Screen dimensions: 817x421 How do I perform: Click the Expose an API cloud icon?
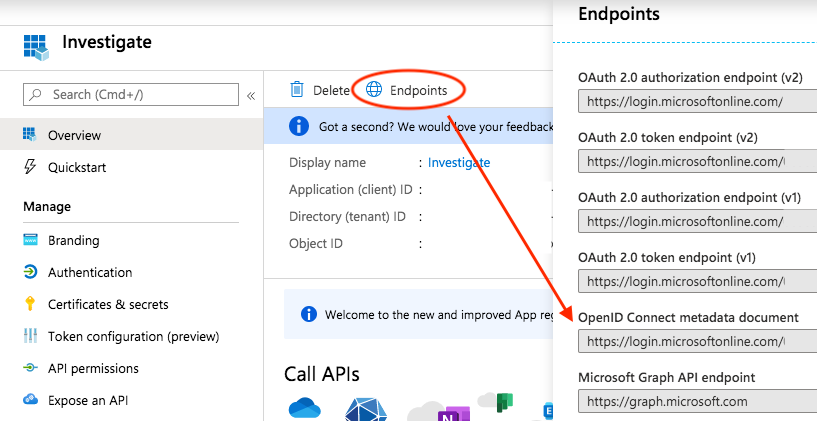click(x=29, y=400)
